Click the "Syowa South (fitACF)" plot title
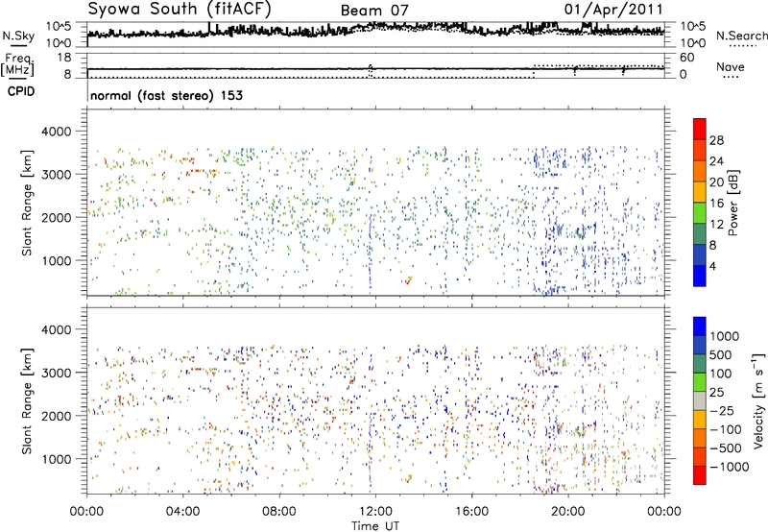Image resolution: width=768 pixels, height=532 pixels. [x=180, y=9]
